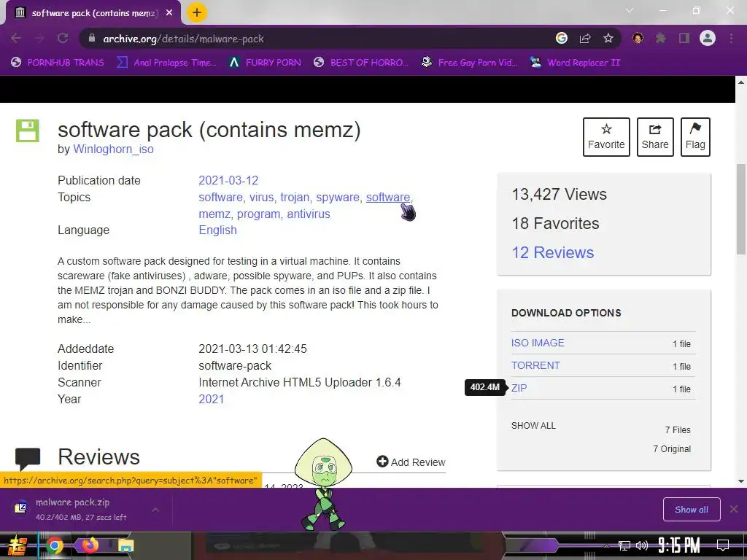Screen dimensions: 747x560
Task: Download the ISO IMAGE option
Action: click(x=538, y=343)
